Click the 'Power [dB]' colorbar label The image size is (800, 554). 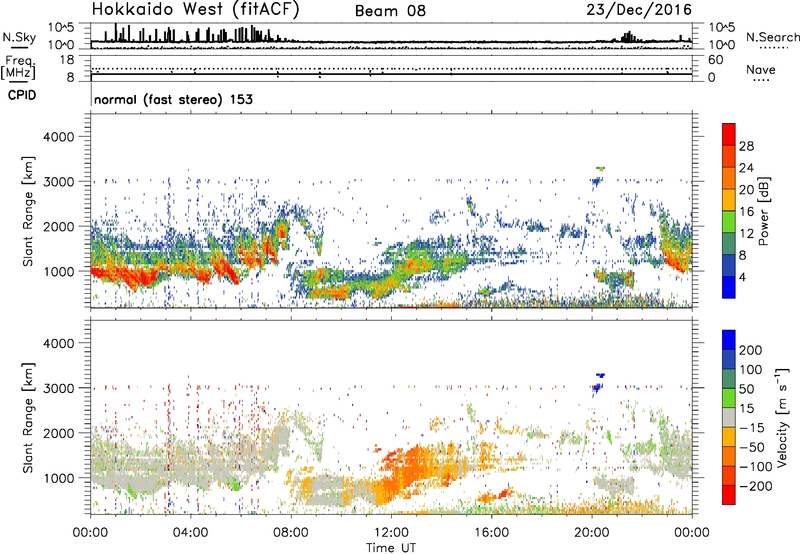click(764, 211)
